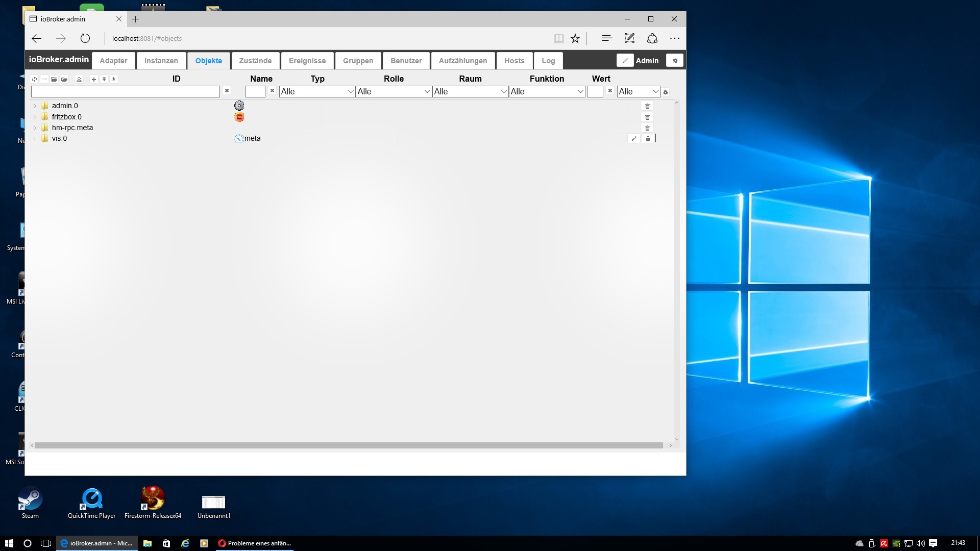Viewport: 980px width, 551px height.
Task: Switch to the Instanzen tab
Action: click(x=161, y=61)
